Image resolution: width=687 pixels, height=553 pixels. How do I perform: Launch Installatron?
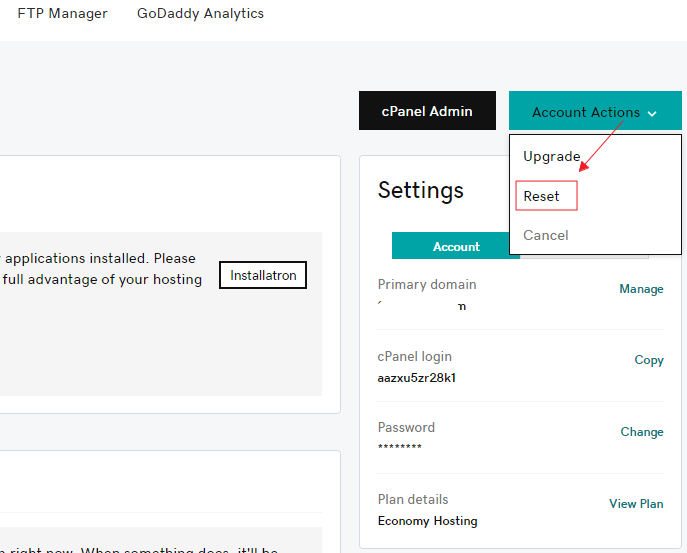263,275
